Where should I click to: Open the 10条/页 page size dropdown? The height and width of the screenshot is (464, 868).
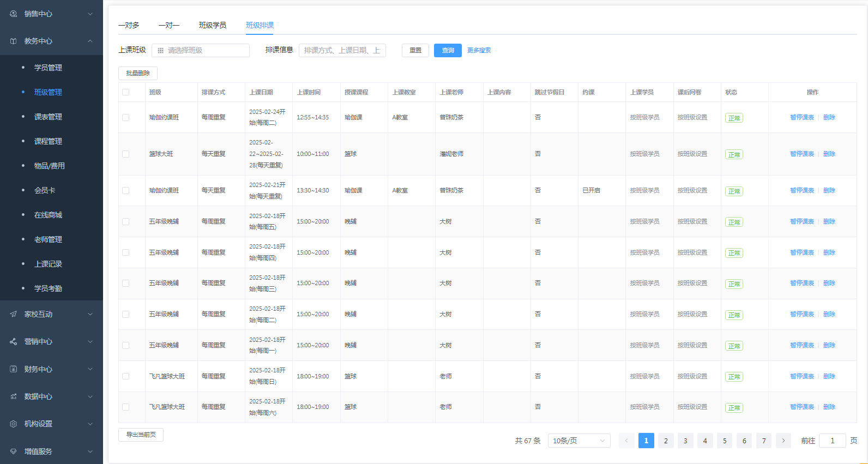tap(579, 441)
